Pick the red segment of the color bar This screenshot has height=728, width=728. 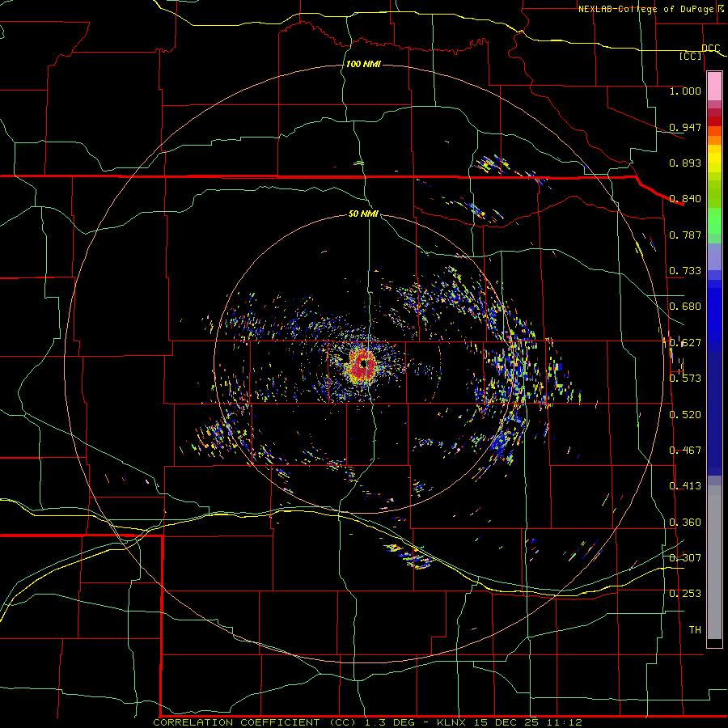(714, 121)
